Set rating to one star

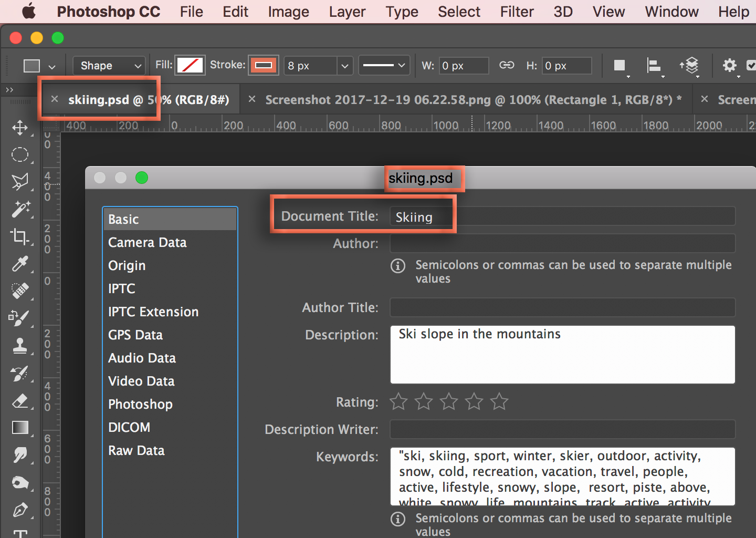coord(398,402)
